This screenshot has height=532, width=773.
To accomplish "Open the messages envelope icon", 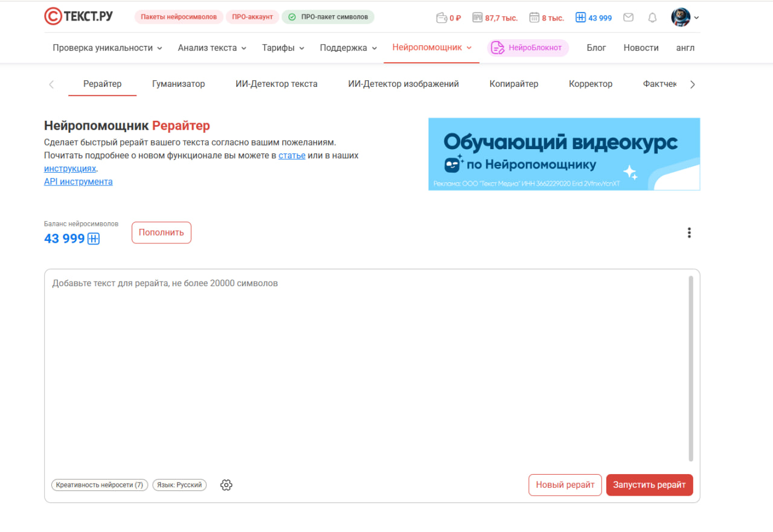I will coord(628,18).
